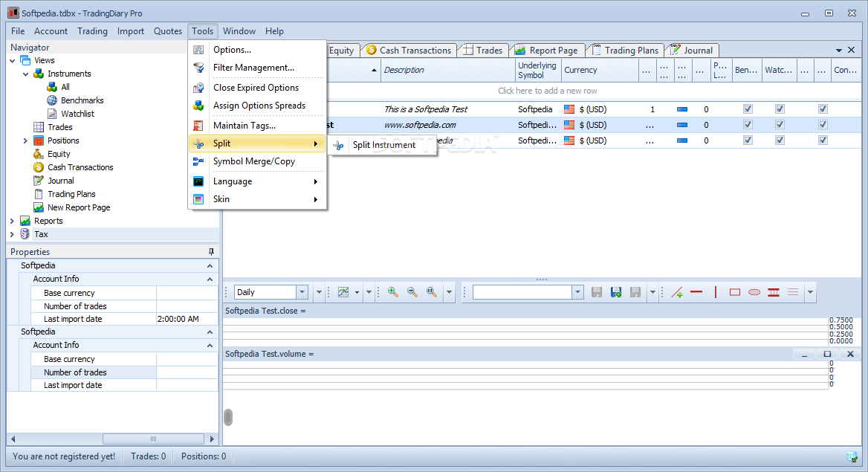Image resolution: width=868 pixels, height=472 pixels.
Task: Click the zoom reset magnifier icon
Action: click(432, 292)
